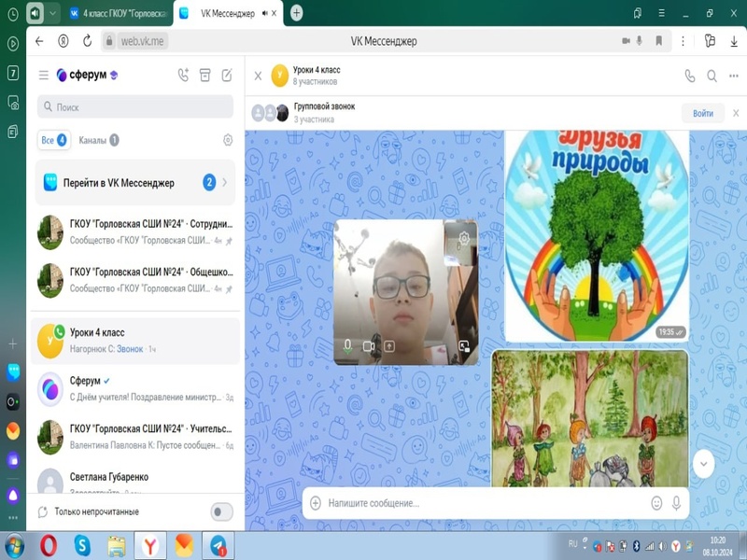Open the settings gear on the video preview
Screen dimensions: 747x560
[464, 237]
